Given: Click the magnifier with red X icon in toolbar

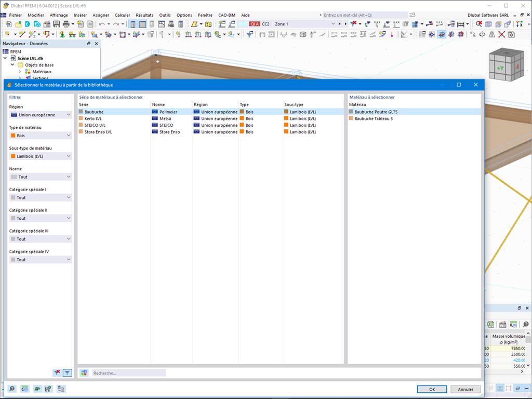Looking at the screenshot, I should click(x=478, y=24).
